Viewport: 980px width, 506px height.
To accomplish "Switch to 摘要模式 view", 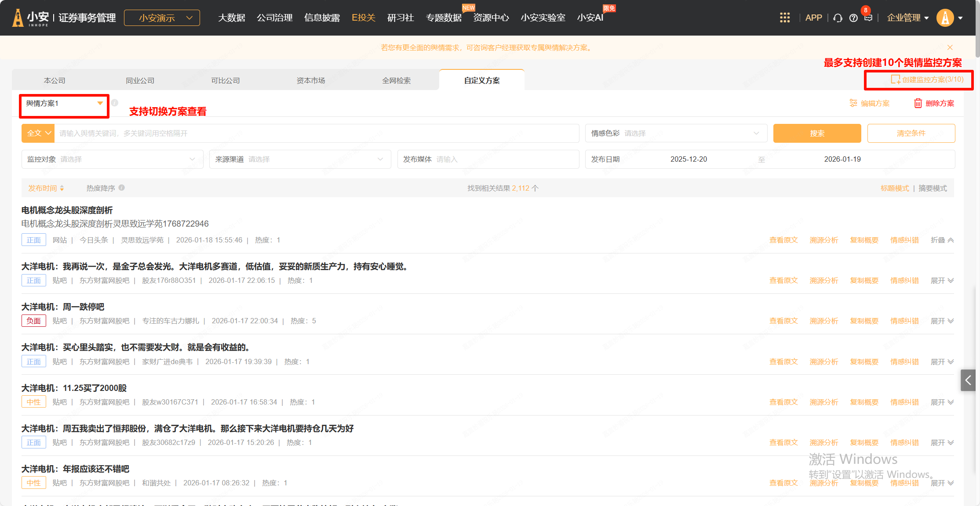I will pyautogui.click(x=933, y=188).
